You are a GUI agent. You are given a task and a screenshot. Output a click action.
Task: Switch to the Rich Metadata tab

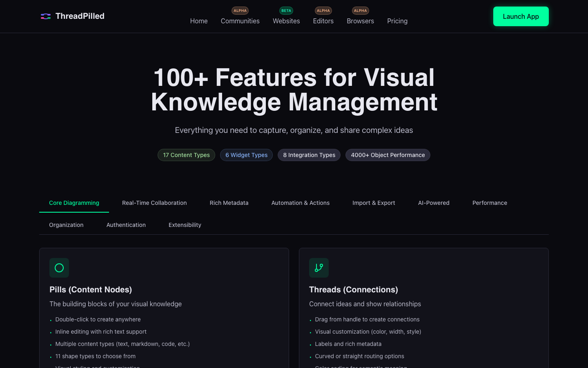229,203
